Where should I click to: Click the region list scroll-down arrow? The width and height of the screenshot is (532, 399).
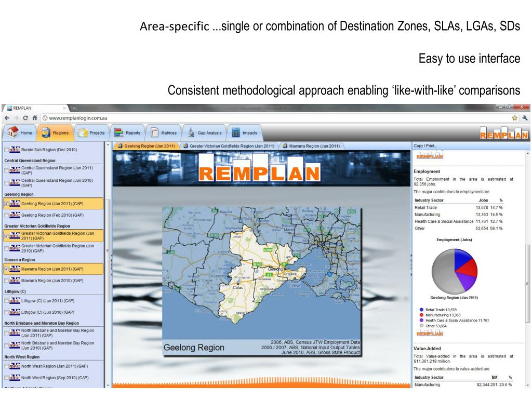click(108, 385)
